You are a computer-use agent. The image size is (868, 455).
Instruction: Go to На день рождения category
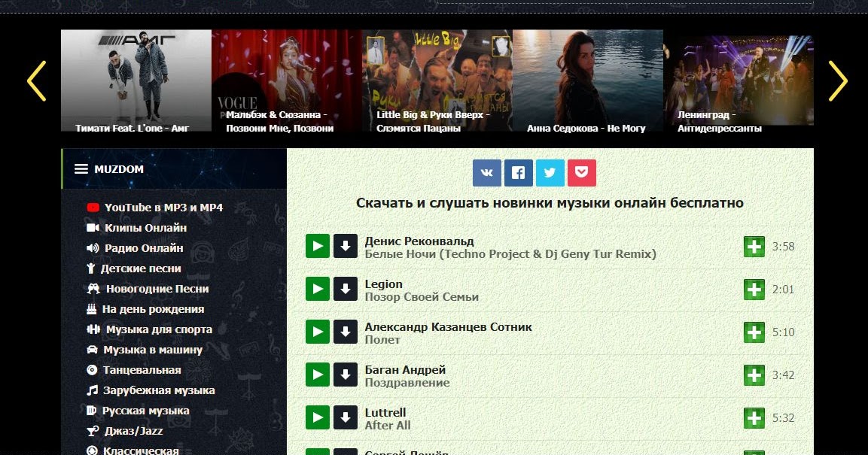[x=145, y=309]
